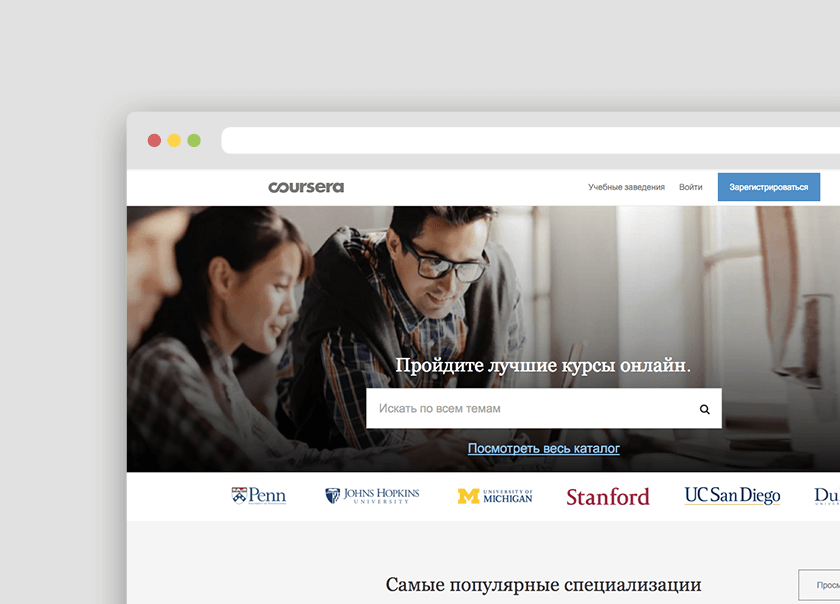This screenshot has height=604, width=840.
Task: Click the Coursera logo in the header
Action: coord(306,187)
